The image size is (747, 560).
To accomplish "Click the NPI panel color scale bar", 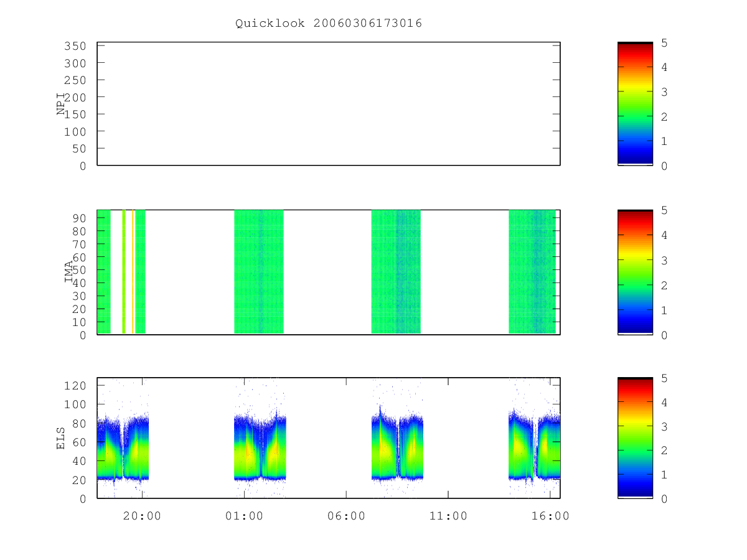I will point(635,104).
